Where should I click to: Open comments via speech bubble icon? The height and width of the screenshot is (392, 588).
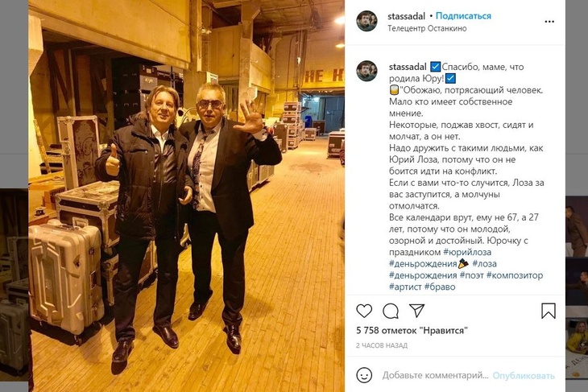pyautogui.click(x=391, y=311)
